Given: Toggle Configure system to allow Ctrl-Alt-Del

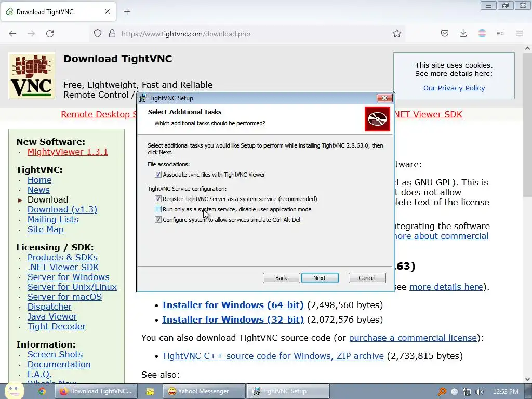Looking at the screenshot, I should click(x=158, y=220).
